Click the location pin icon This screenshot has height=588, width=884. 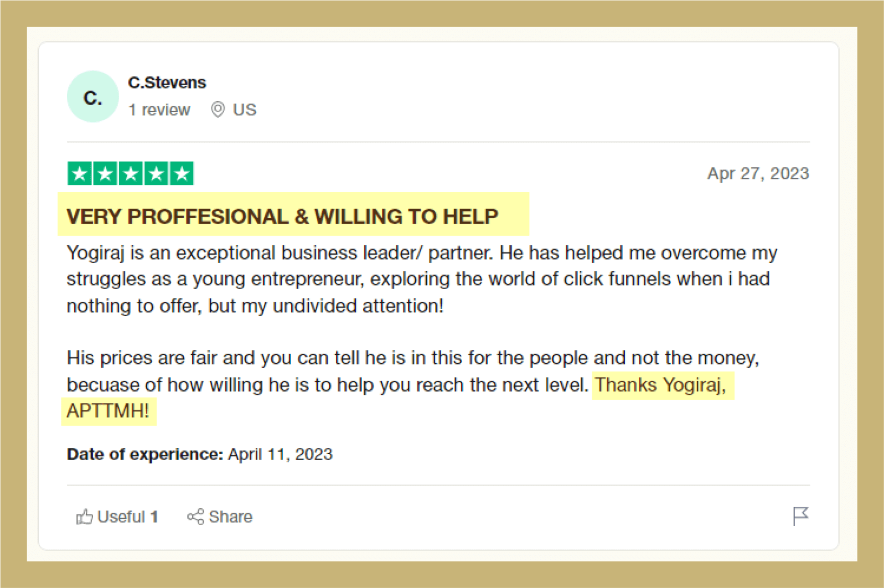218,110
